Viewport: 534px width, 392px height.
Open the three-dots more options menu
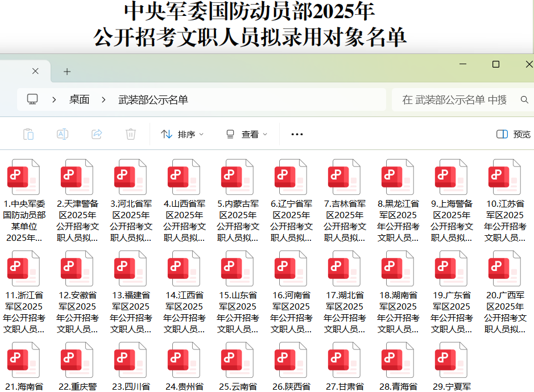coord(297,135)
